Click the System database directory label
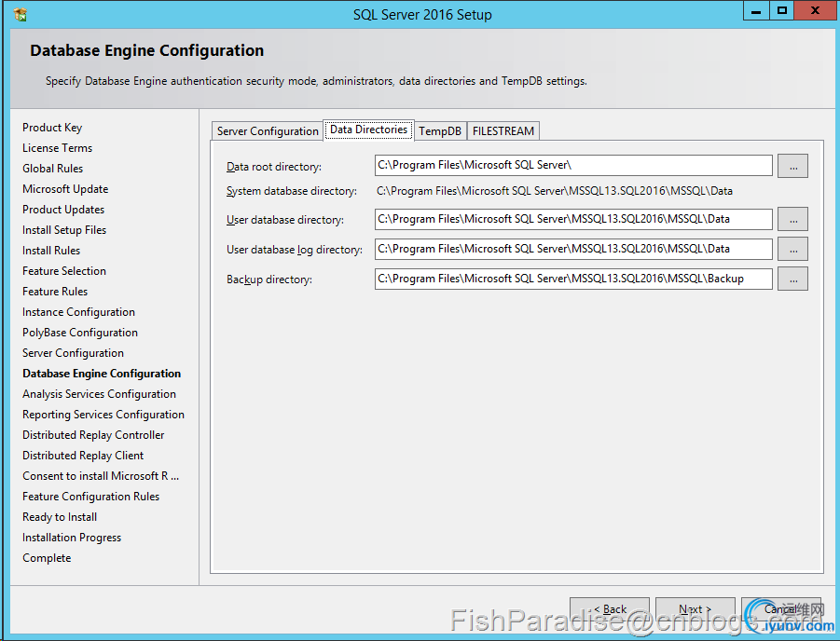The width and height of the screenshot is (840, 641). (292, 191)
